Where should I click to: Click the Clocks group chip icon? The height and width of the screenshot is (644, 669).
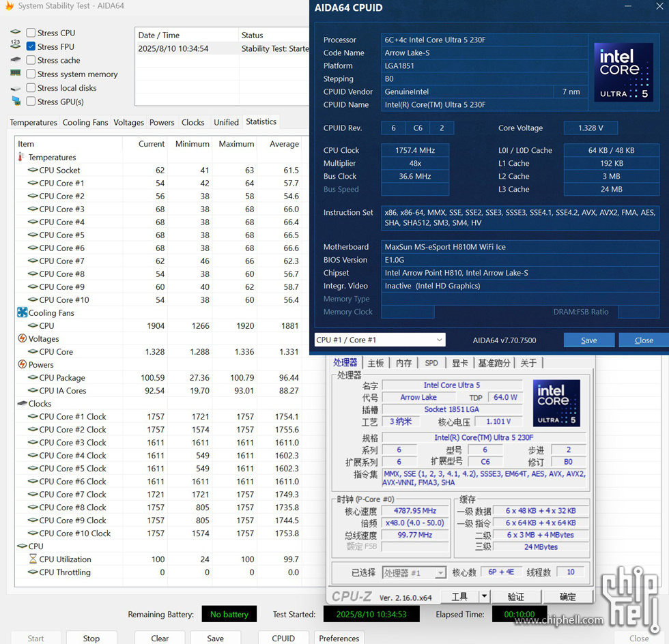[22, 403]
